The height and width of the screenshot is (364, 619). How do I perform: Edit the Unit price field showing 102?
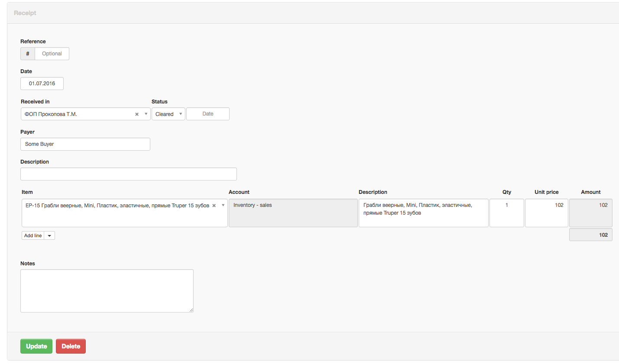tap(547, 213)
